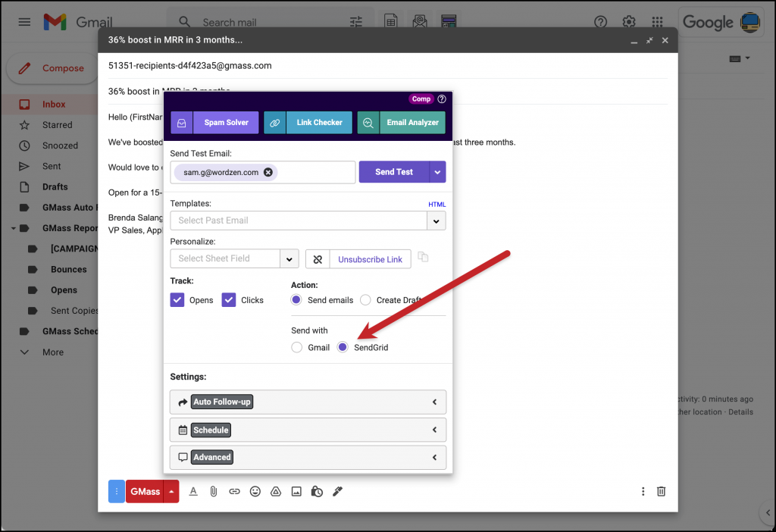The width and height of the screenshot is (776, 532).
Task: Click the Send Test button
Action: tap(394, 172)
